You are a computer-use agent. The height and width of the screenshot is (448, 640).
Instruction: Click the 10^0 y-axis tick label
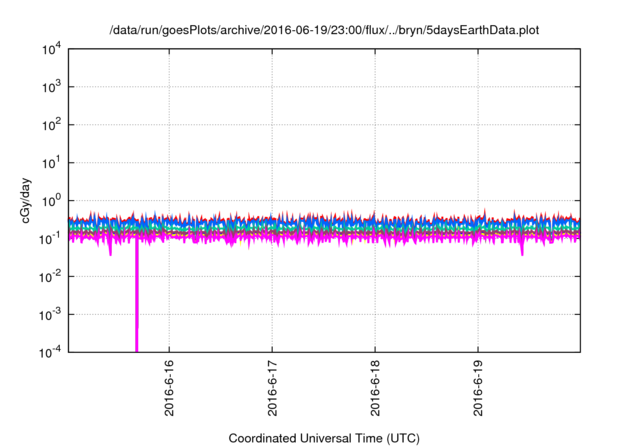[x=51, y=201]
